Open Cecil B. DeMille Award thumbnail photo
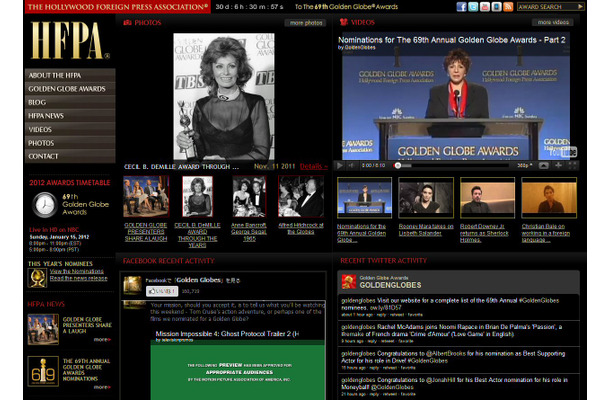The width and height of the screenshot is (610, 400). coord(197,196)
